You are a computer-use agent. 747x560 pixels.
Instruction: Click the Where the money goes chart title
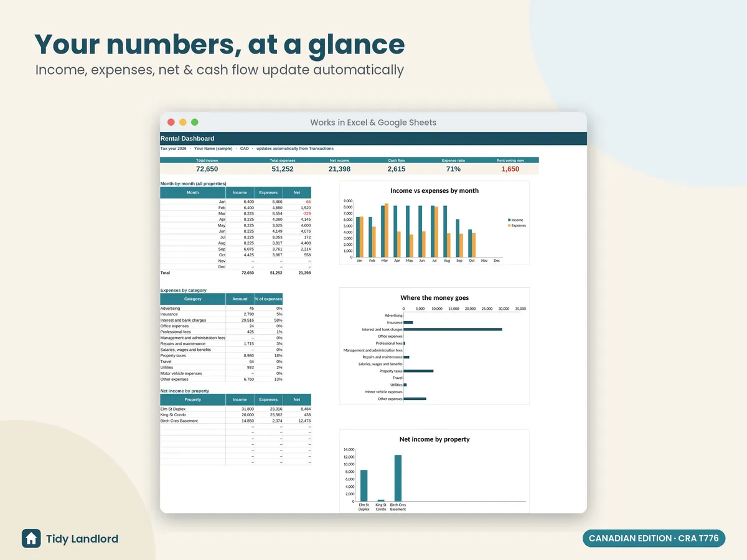click(x=435, y=298)
